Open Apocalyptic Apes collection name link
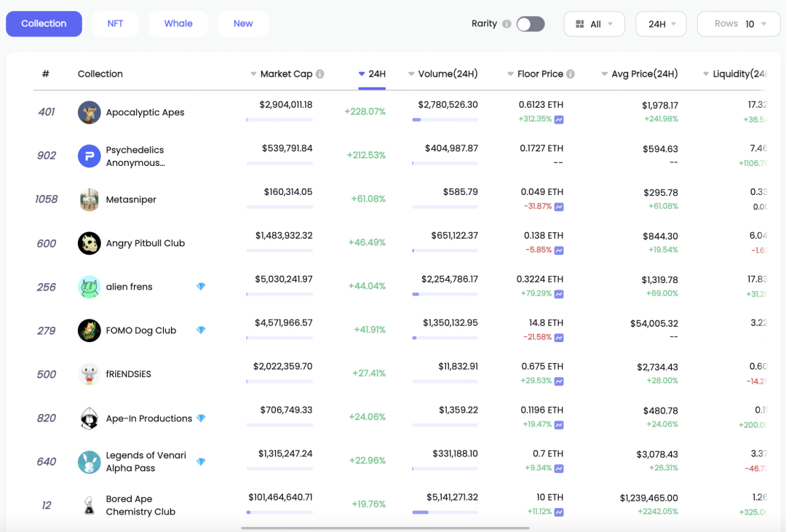Image resolution: width=786 pixels, height=532 pixels. pos(145,112)
